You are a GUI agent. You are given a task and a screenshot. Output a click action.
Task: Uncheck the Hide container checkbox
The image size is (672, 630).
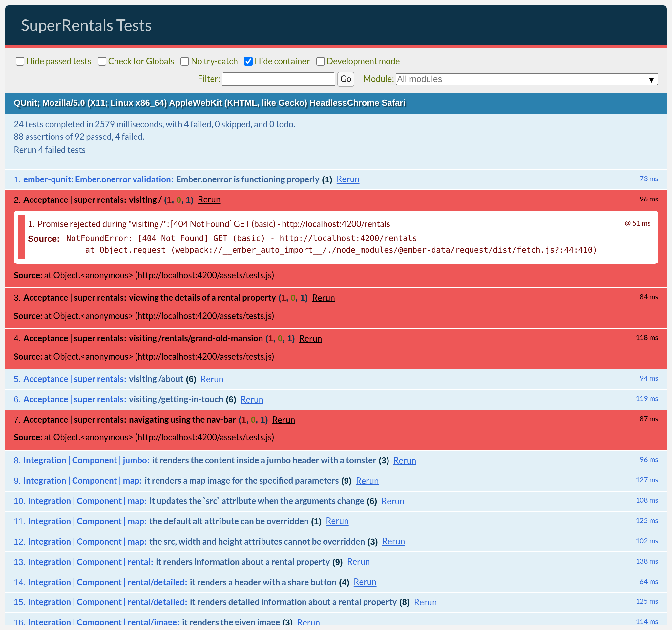click(248, 61)
